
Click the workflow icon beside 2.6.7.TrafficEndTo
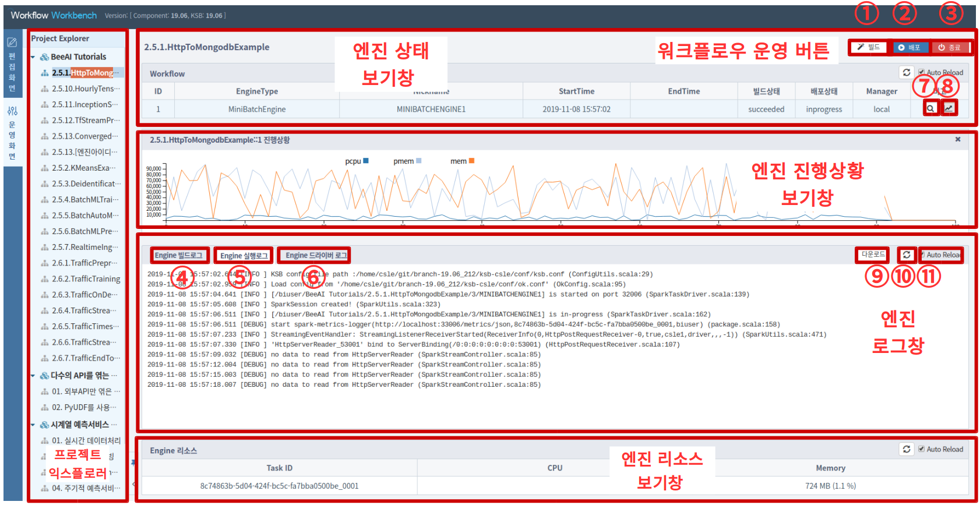click(45, 358)
